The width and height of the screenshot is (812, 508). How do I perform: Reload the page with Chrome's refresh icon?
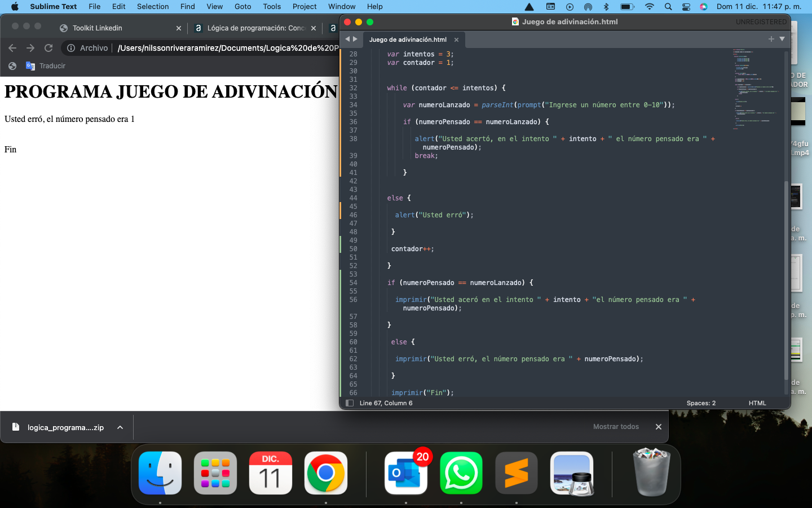[x=48, y=48]
